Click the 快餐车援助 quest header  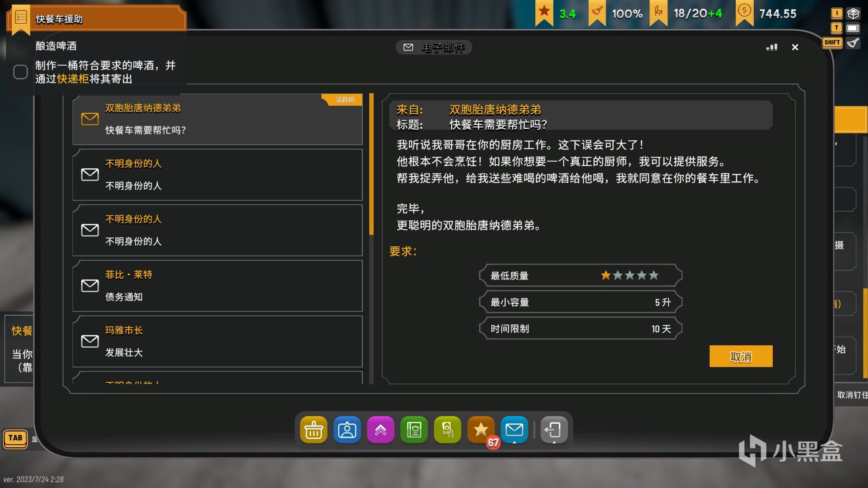click(96, 18)
